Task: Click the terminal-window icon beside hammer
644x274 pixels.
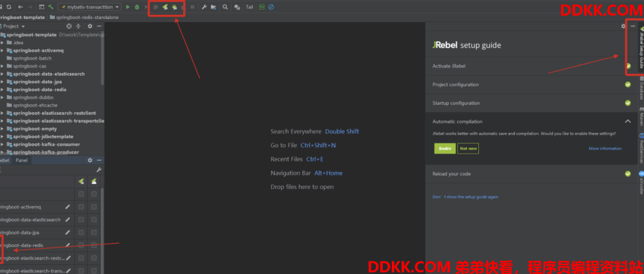Action: click(42, 7)
